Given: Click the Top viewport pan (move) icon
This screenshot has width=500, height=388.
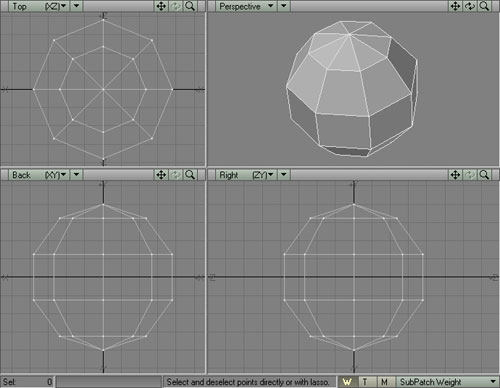Looking at the screenshot, I should [x=161, y=6].
